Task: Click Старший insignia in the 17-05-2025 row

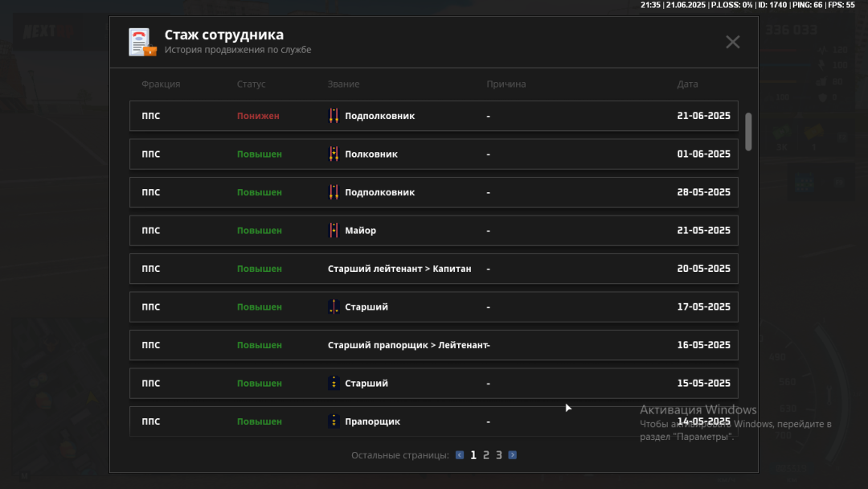Action: point(334,307)
